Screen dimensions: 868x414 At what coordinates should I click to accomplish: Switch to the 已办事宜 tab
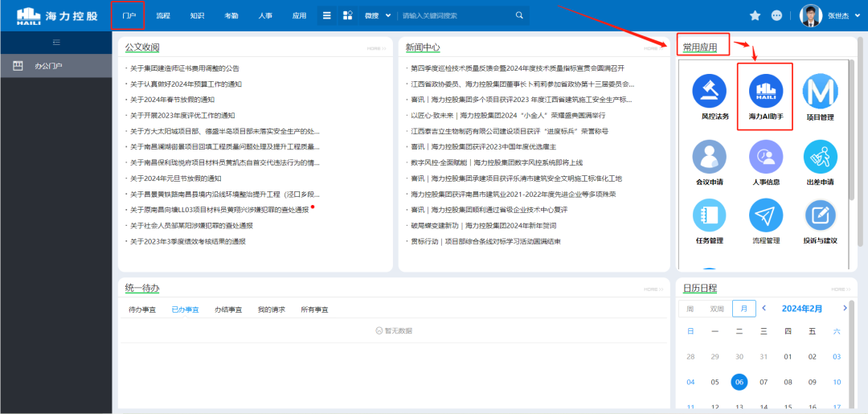186,310
